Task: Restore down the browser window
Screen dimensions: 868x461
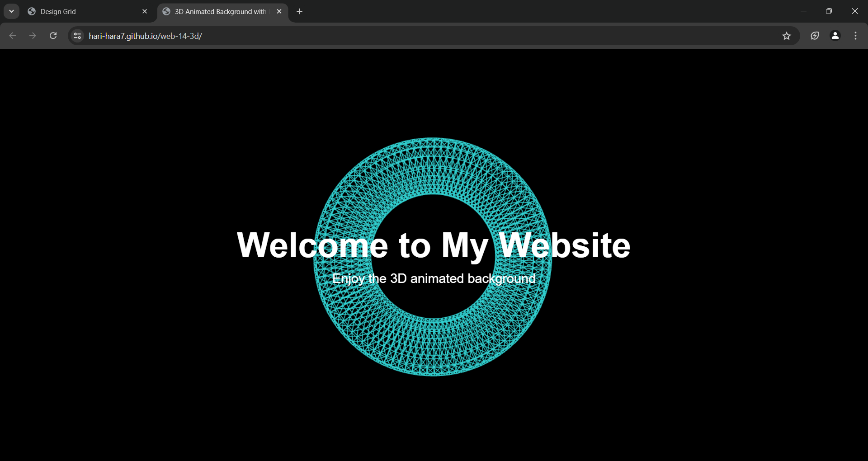Action: 829,11
